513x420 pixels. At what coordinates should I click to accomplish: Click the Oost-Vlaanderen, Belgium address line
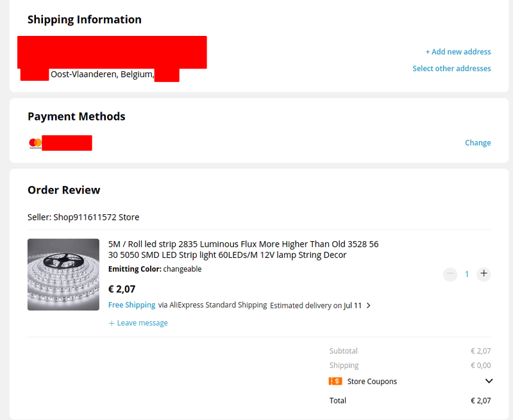click(x=102, y=74)
